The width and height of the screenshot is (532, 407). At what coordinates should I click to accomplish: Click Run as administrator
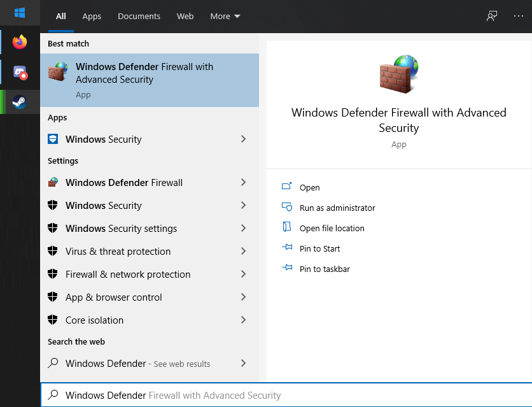click(337, 208)
